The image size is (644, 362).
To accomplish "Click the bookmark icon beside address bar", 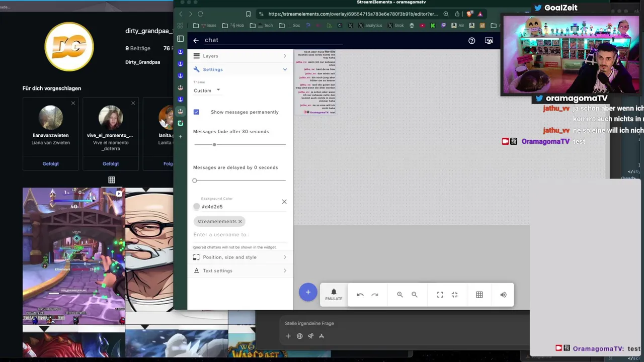I will click(248, 14).
